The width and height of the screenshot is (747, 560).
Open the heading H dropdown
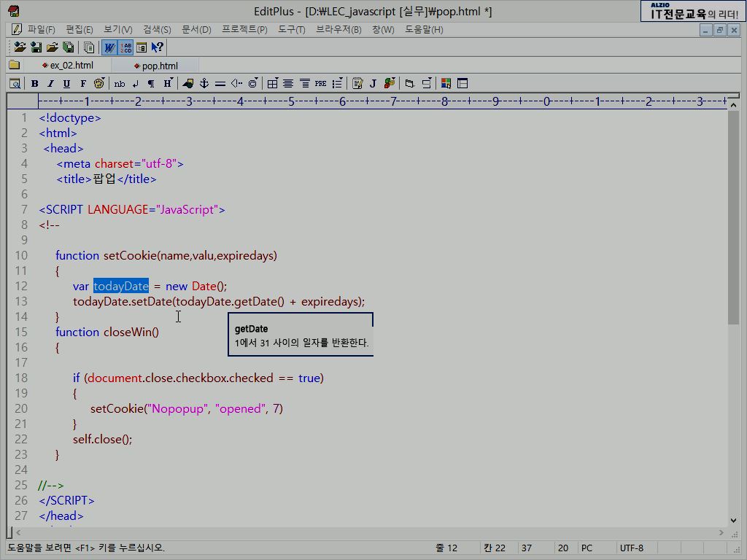click(168, 84)
